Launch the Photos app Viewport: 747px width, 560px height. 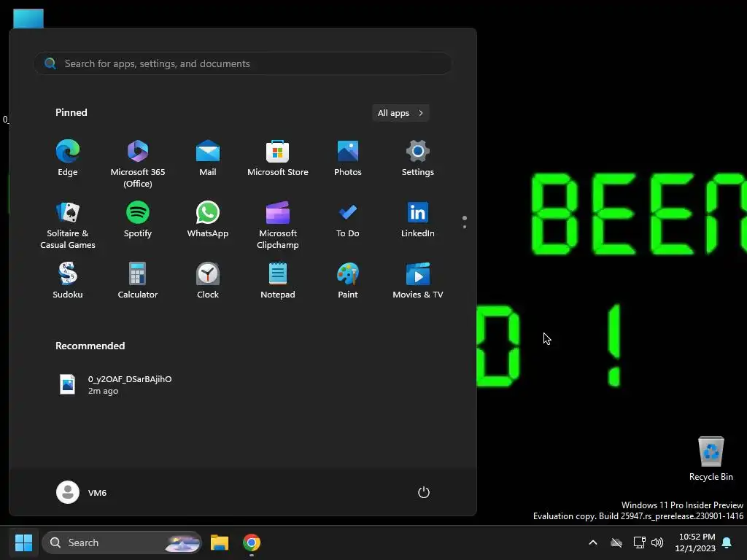coord(348,158)
